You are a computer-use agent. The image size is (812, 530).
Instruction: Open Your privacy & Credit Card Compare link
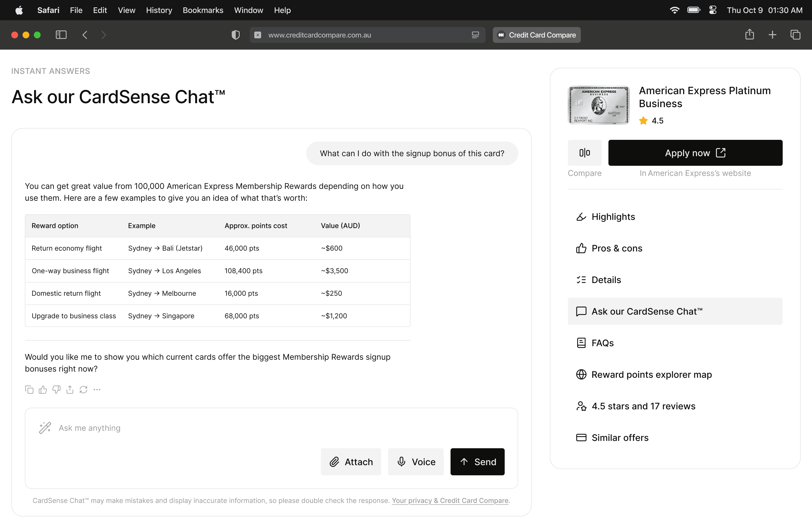tap(450, 500)
